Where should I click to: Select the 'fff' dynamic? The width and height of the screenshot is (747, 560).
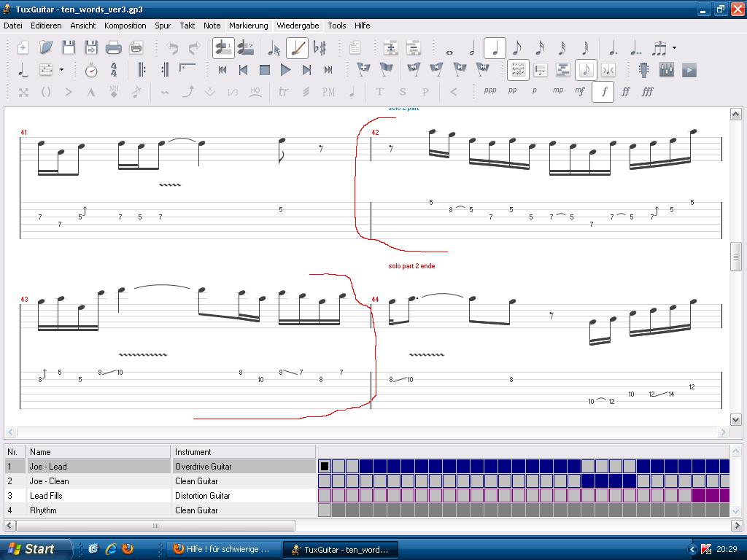pos(647,91)
